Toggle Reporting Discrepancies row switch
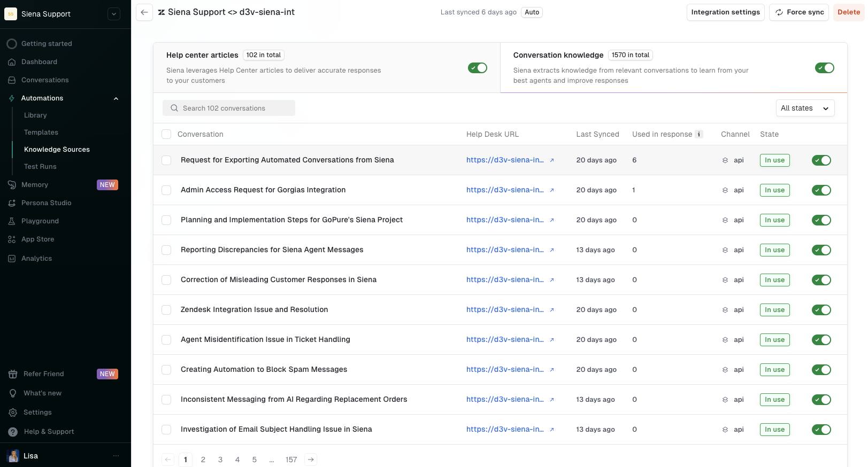Viewport: 868px width, 467px height. coord(821,250)
